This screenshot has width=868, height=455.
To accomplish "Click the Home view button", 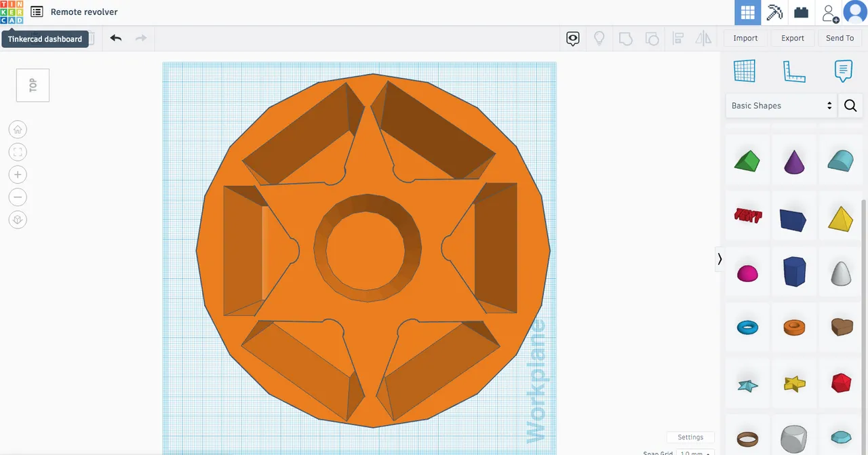I will (x=18, y=129).
